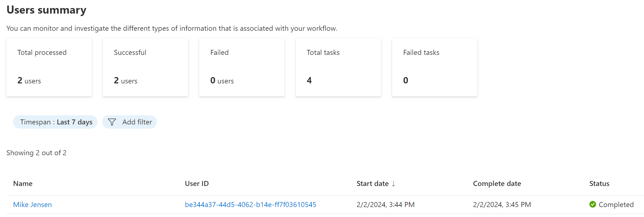Screen dimensions: 644x217
Task: Sort by the User ID column header
Action: coord(197,183)
